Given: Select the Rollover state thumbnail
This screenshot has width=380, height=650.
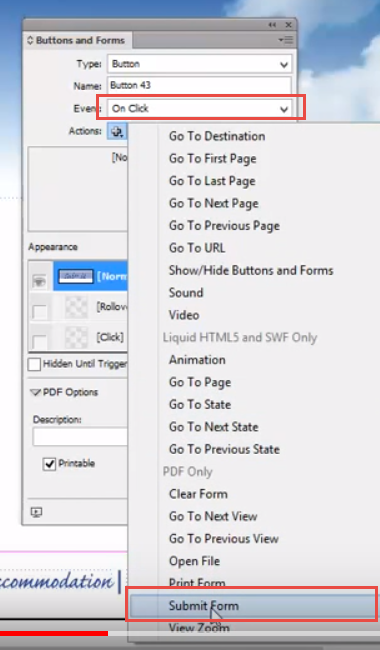Looking at the screenshot, I should coord(76,307).
